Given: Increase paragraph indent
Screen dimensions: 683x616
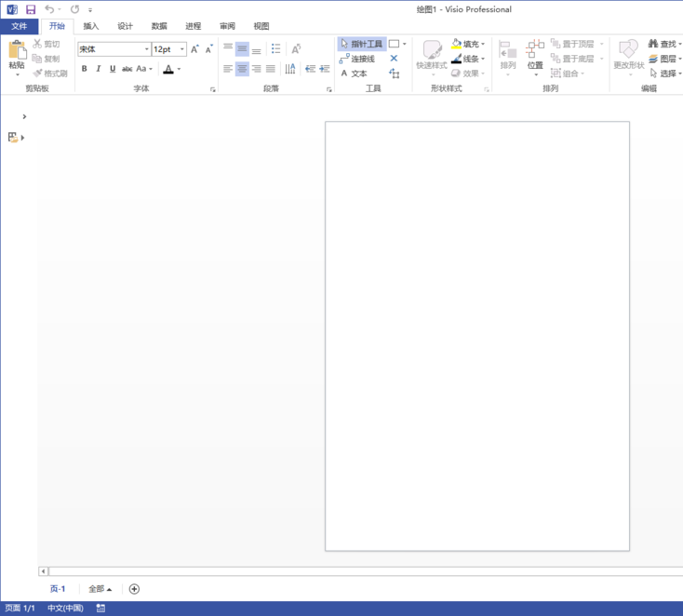Looking at the screenshot, I should [x=325, y=69].
